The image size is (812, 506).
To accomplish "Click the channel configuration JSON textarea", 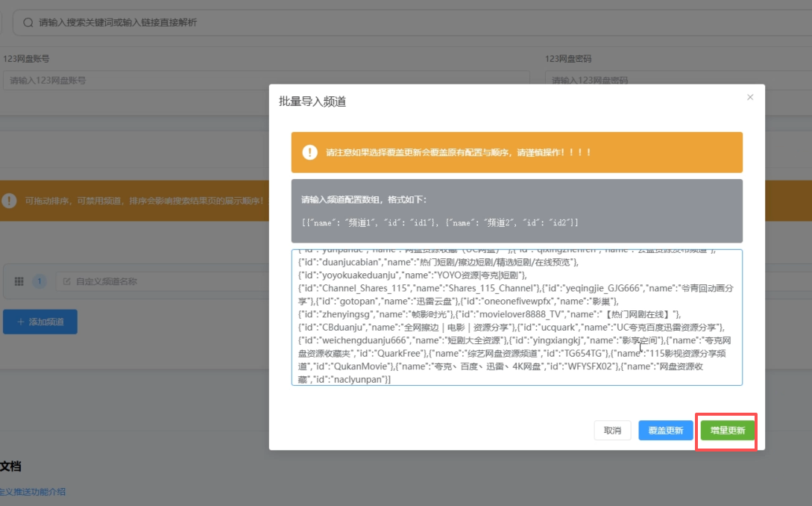I will 516,317.
